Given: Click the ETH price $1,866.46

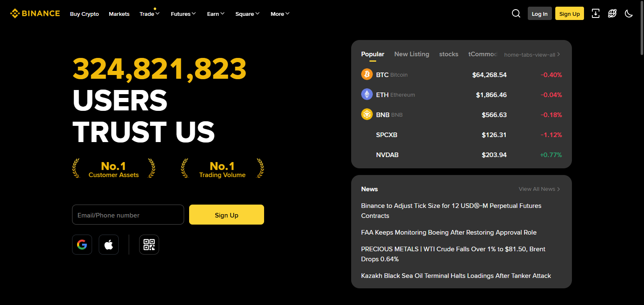Looking at the screenshot, I should click(492, 95).
